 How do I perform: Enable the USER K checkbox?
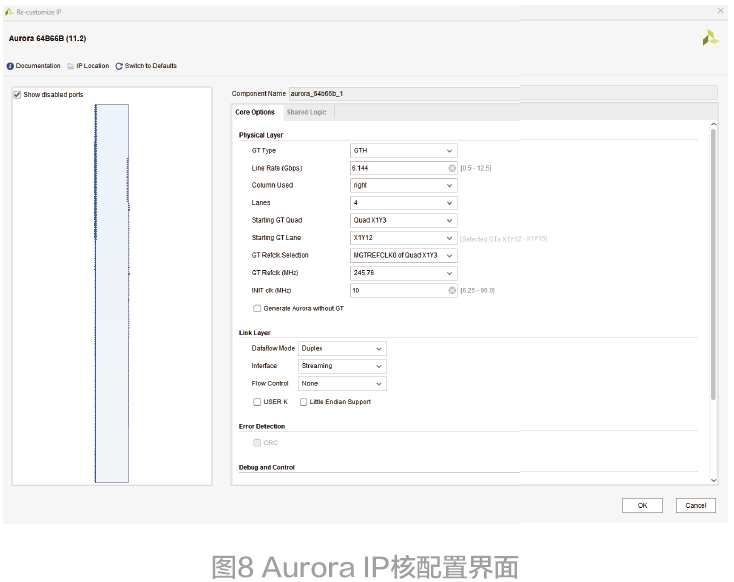pyautogui.click(x=257, y=402)
